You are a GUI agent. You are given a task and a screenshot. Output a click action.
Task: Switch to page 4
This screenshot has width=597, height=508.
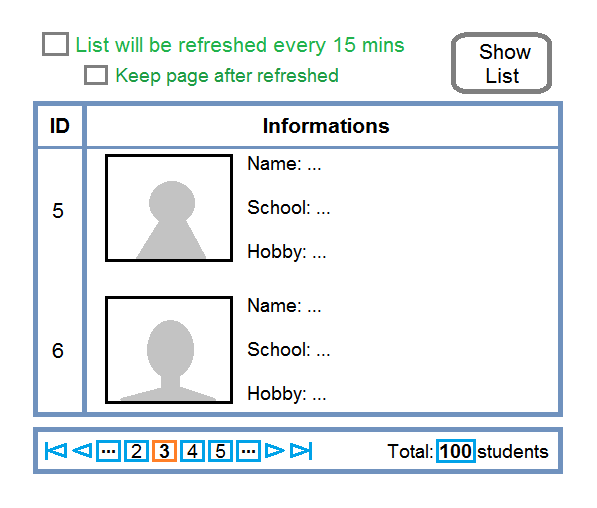point(192,451)
